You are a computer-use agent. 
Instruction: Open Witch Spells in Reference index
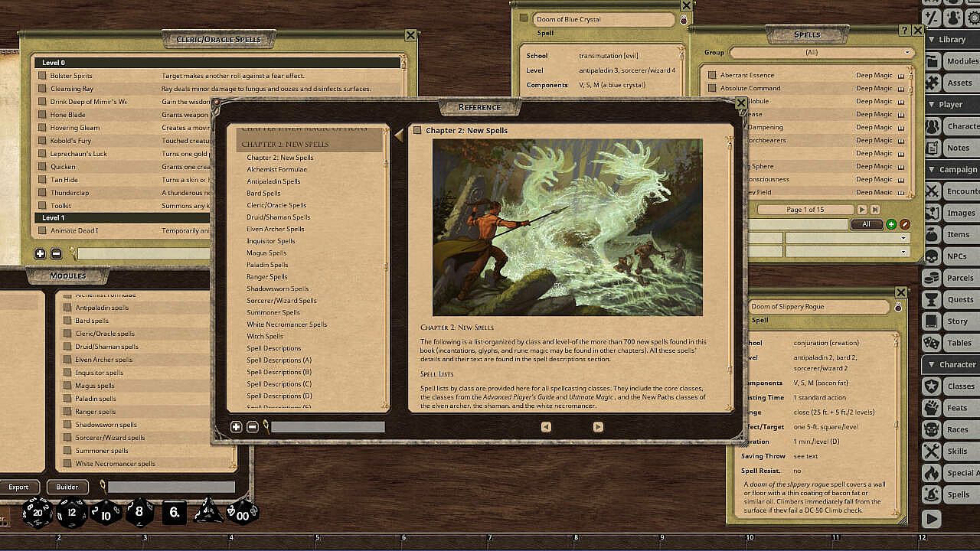coord(265,336)
